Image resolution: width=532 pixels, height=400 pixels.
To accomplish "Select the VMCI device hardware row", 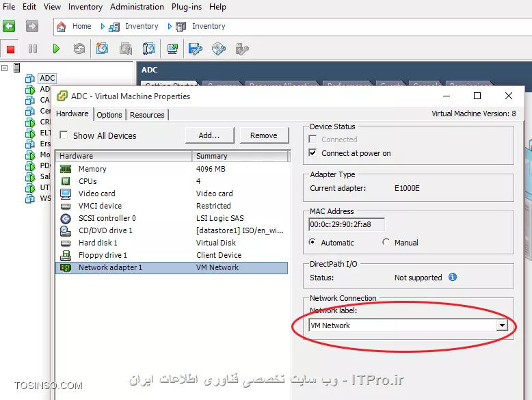I will click(172, 206).
